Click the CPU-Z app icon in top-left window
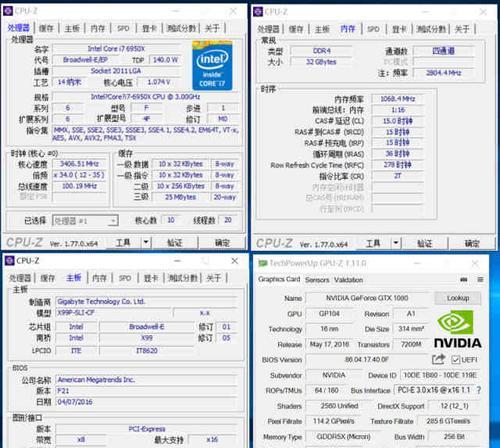 click(8, 11)
